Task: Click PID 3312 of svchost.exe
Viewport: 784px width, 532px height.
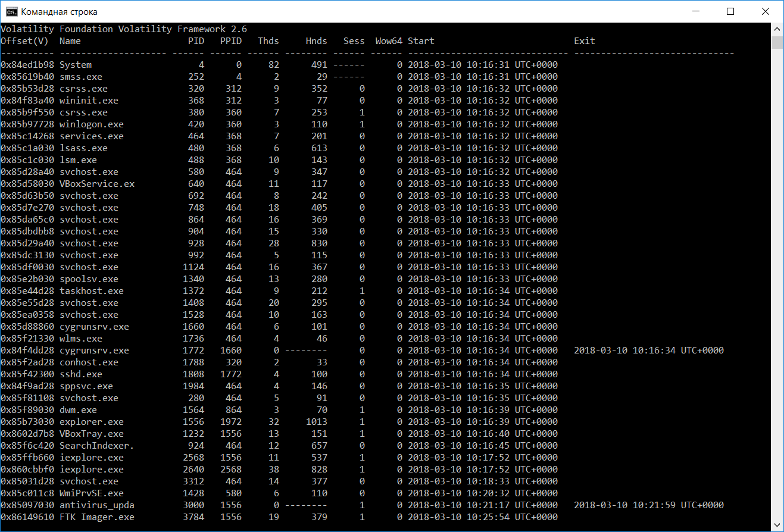Action: [193, 481]
